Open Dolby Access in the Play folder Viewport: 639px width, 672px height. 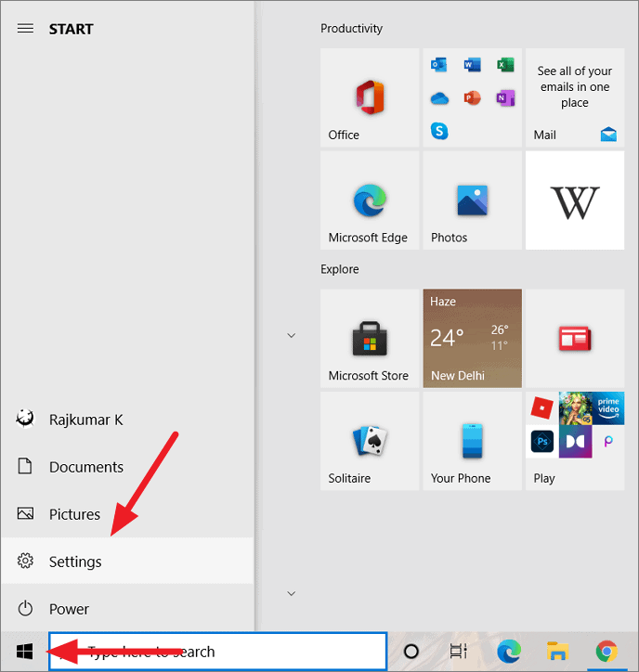coord(576,442)
